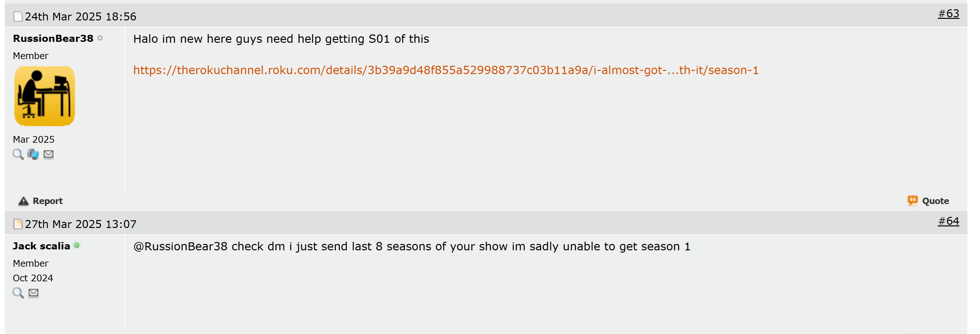Open the #63 post permalink
The height and width of the screenshot is (334, 980).
(x=948, y=14)
